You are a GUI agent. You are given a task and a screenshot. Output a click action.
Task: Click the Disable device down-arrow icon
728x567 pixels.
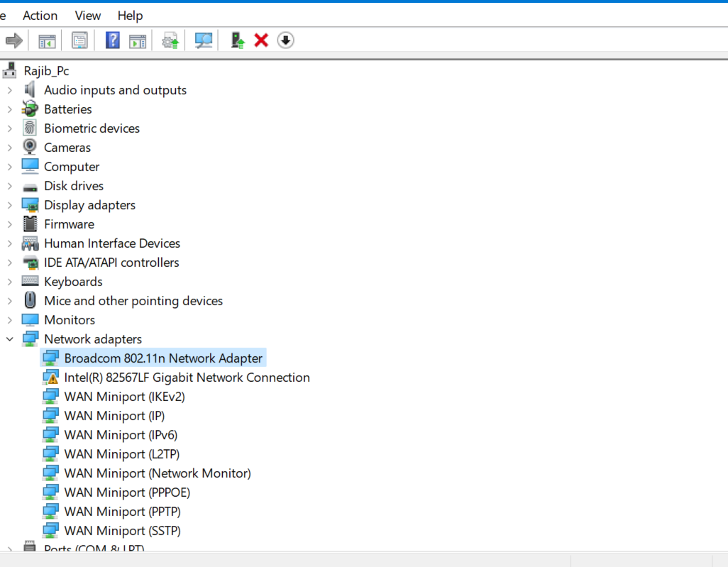point(285,40)
